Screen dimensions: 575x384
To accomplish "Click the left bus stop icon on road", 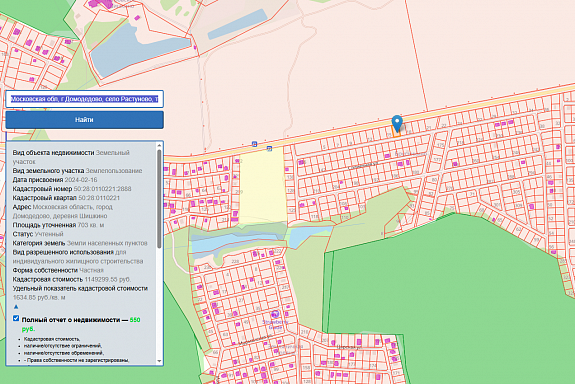I will (x=254, y=144).
